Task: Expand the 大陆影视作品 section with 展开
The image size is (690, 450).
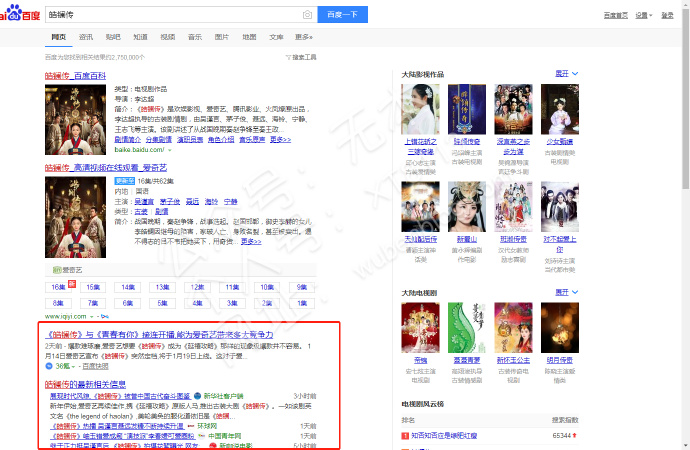Action: 567,73
